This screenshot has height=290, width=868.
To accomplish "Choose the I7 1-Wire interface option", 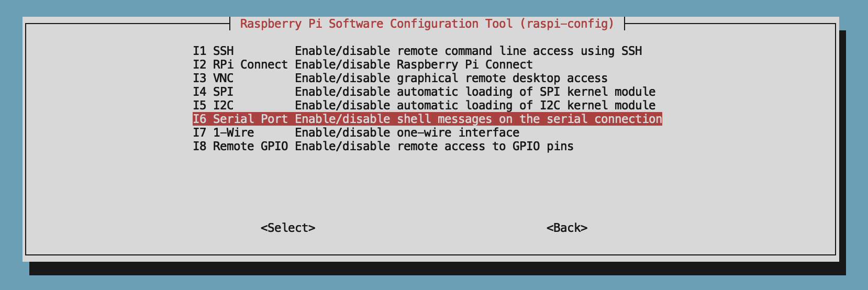I will 356,132.
